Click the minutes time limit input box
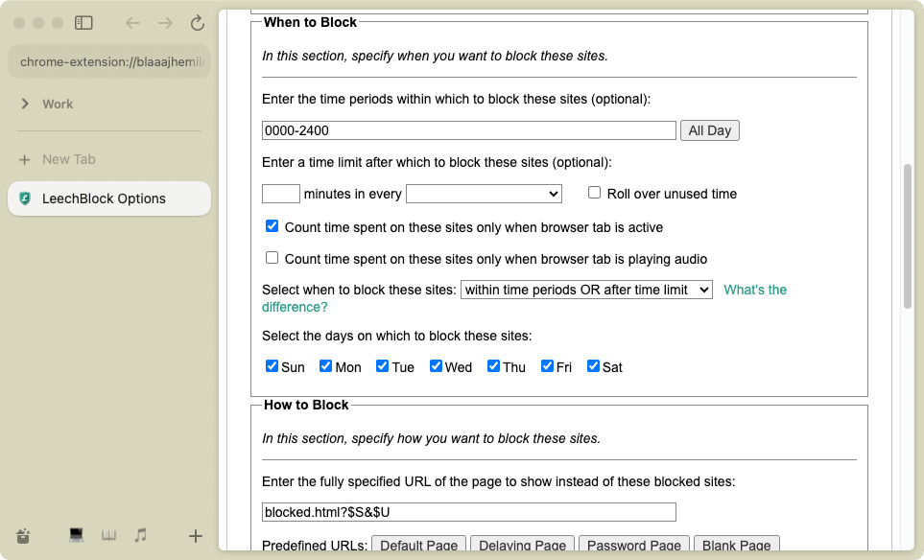This screenshot has height=560, width=924. point(281,194)
